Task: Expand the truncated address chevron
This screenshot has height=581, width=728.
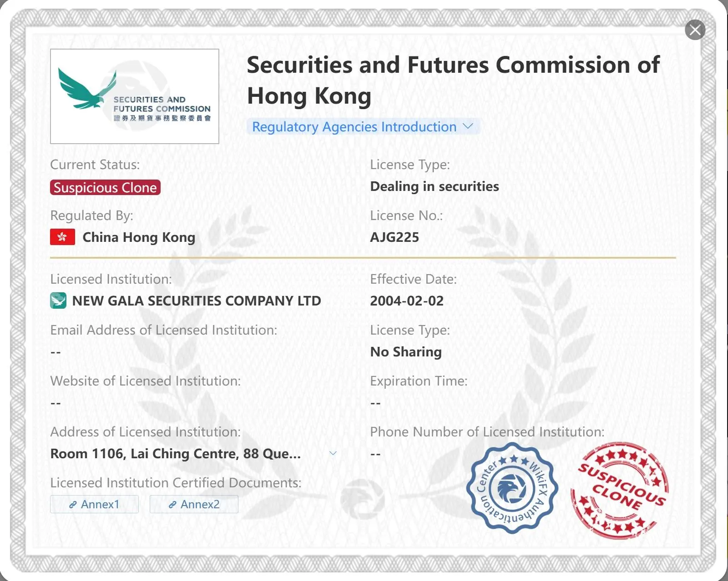Action: click(333, 453)
